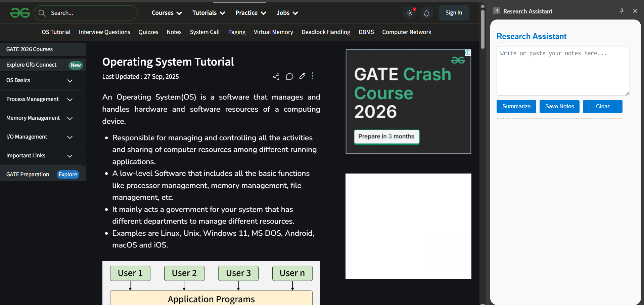This screenshot has height=305, width=644.
Task: Click the ad info icon on GATE banner
Action: (468, 53)
